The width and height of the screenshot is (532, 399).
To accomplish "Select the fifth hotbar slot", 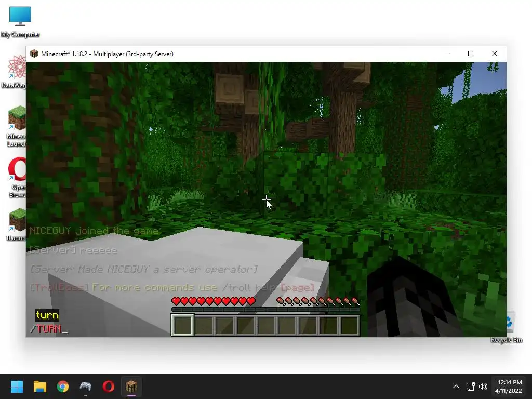I will 266,325.
